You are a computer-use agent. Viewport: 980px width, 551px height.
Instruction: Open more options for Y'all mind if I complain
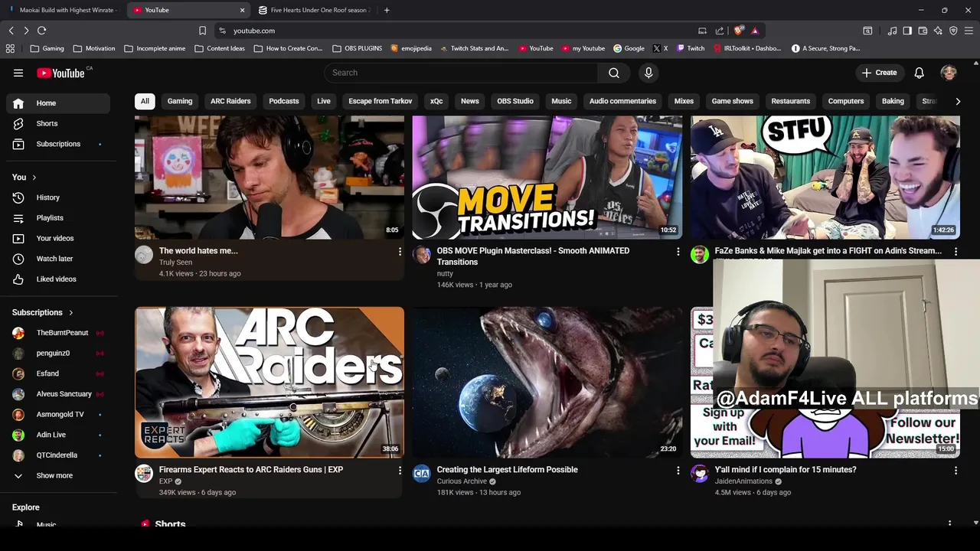[955, 471]
